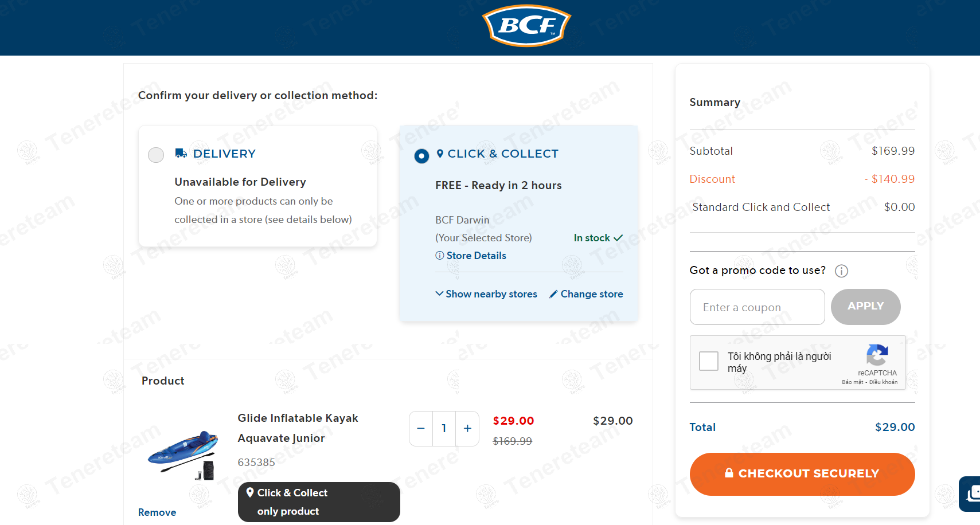This screenshot has width=980, height=525.
Task: Click the reCAPTCHA logo icon
Action: 877,355
